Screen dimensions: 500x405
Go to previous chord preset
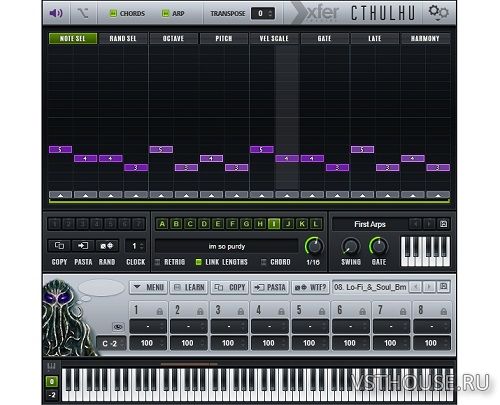click(415, 287)
